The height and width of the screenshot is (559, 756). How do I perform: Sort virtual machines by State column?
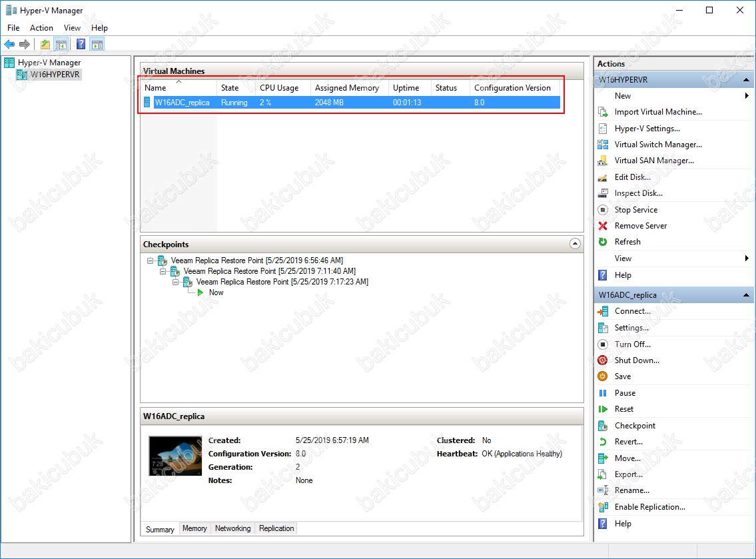[x=236, y=88]
